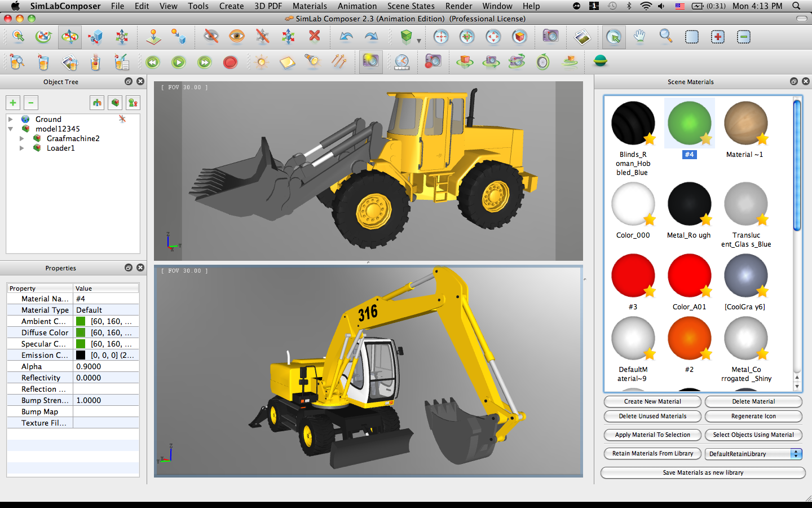Click Apply Material To Selection button
Image resolution: width=812 pixels, height=508 pixels.
coord(652,435)
